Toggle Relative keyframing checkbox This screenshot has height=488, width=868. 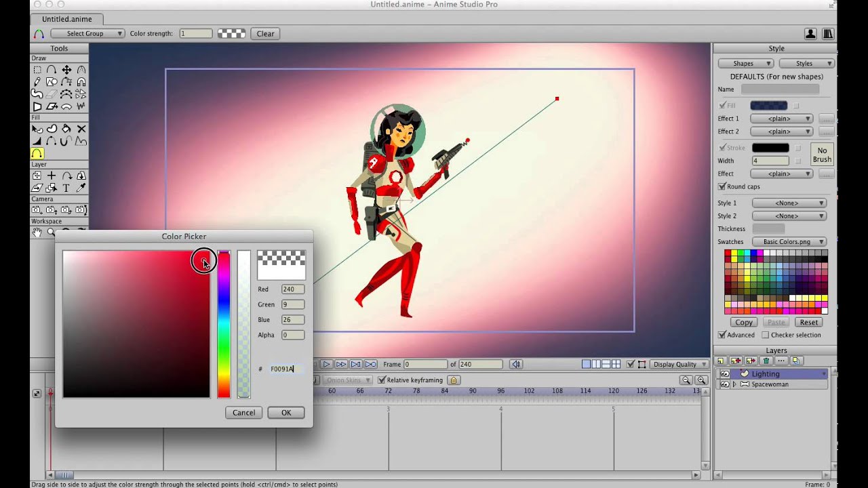382,380
